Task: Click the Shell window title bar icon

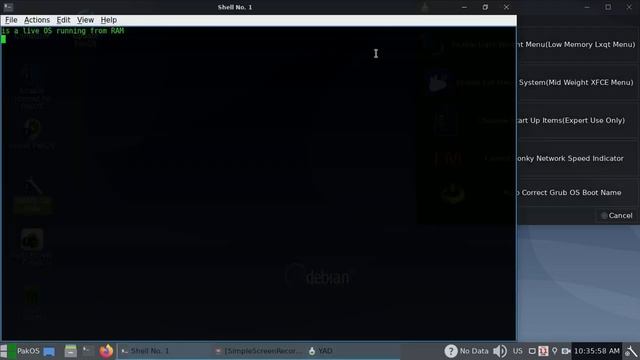Action: point(8,7)
